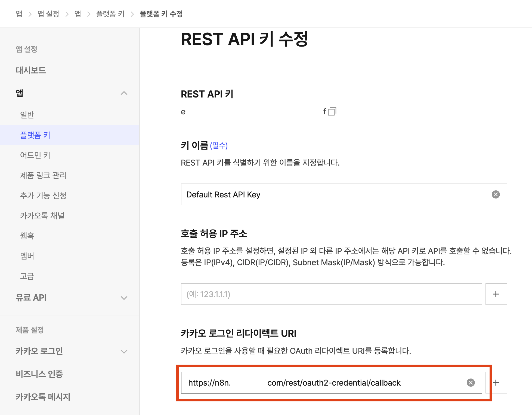
Task: Click the 앱 설정 breadcrumb link
Action: pyautogui.click(x=48, y=14)
